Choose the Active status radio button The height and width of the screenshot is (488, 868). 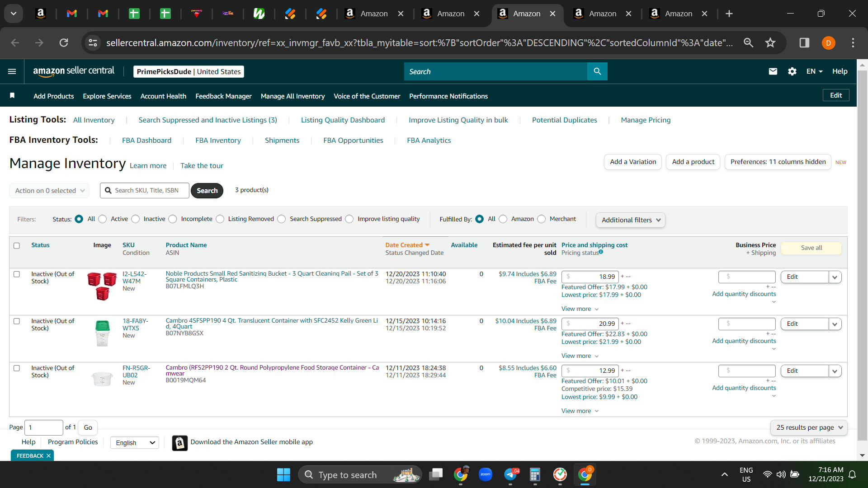tap(103, 219)
